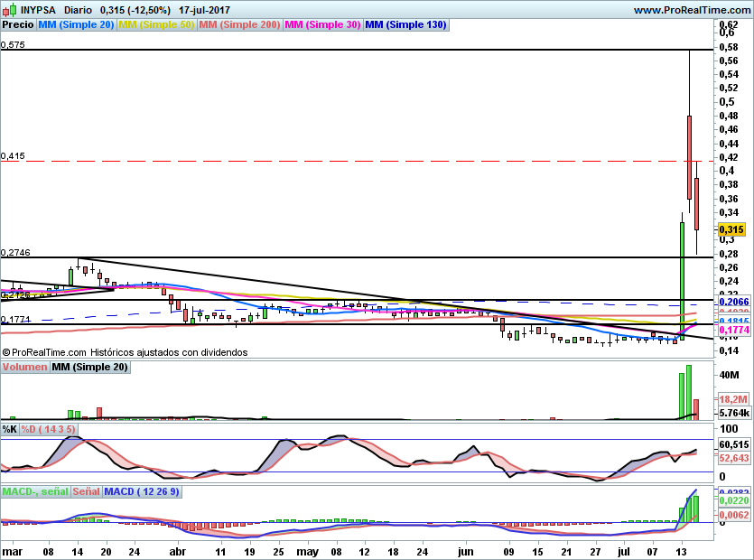Select the MM (Simple 200) indicator label
The height and width of the screenshot is (560, 754).
click(x=239, y=24)
